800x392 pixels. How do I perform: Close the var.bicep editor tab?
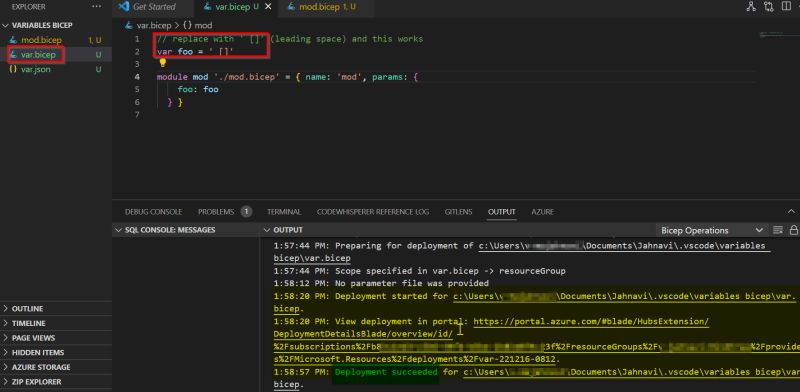tap(268, 7)
